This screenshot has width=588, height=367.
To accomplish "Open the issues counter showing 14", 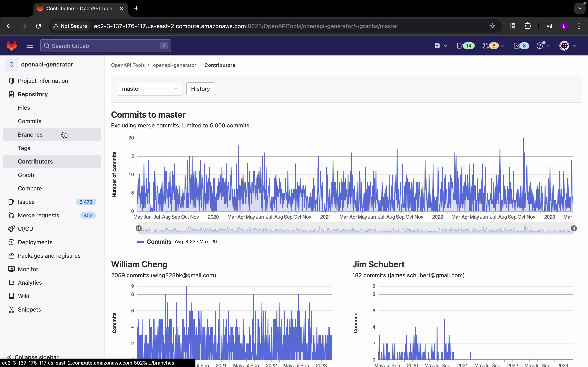I will pyautogui.click(x=465, y=46).
